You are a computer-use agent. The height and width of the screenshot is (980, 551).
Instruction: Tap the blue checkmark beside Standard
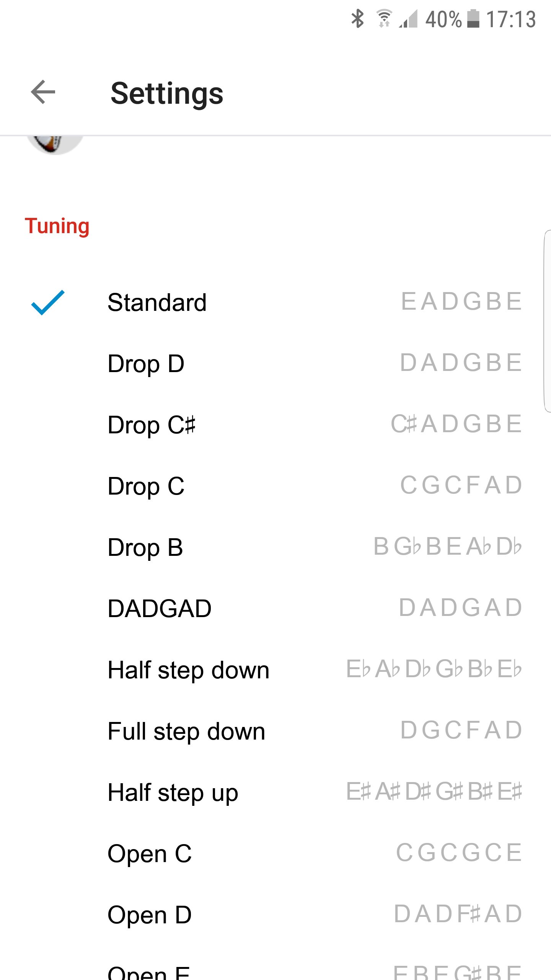tap(48, 302)
